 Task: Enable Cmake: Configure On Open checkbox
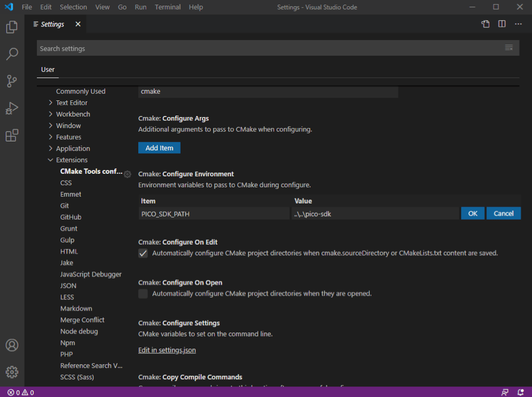click(143, 294)
